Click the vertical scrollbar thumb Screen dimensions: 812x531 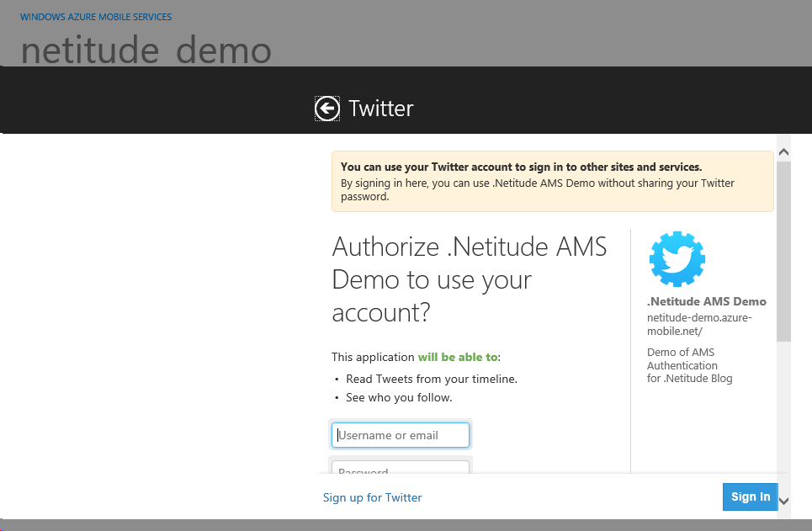[783, 252]
